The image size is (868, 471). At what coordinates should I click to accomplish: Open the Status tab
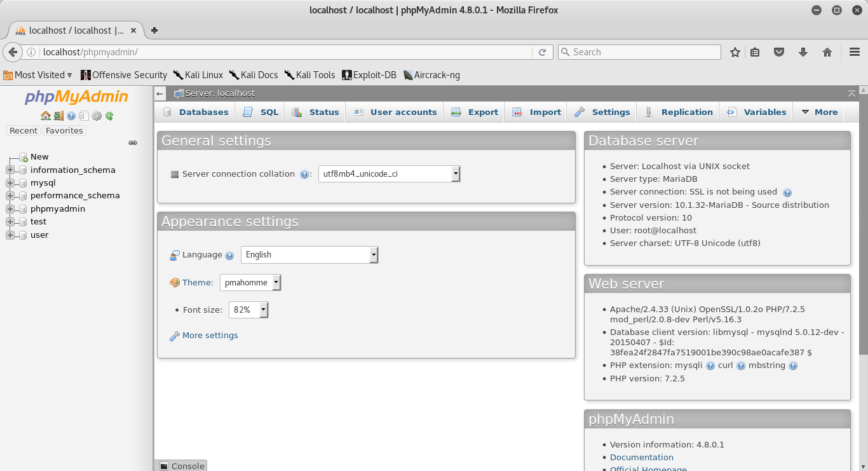coord(315,112)
